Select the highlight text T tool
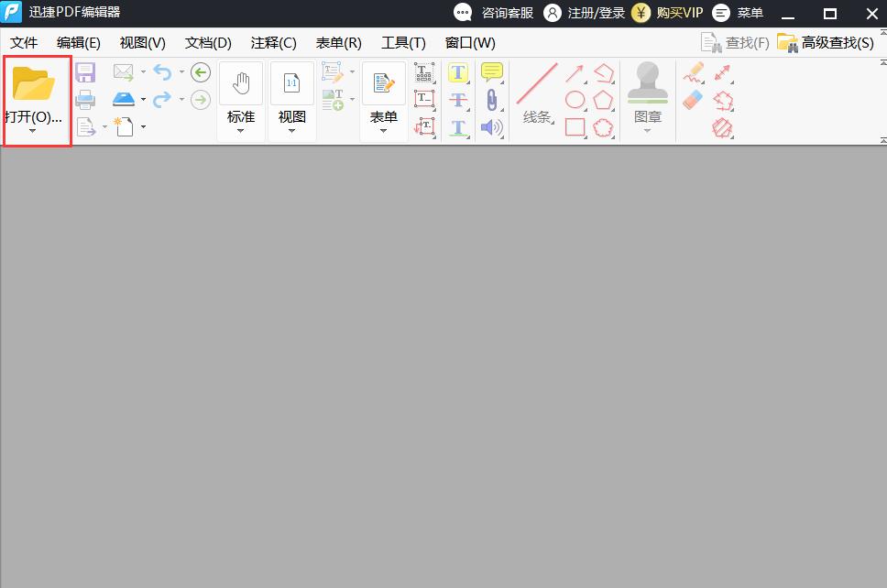Screen dimensions: 887x588 tap(459, 72)
